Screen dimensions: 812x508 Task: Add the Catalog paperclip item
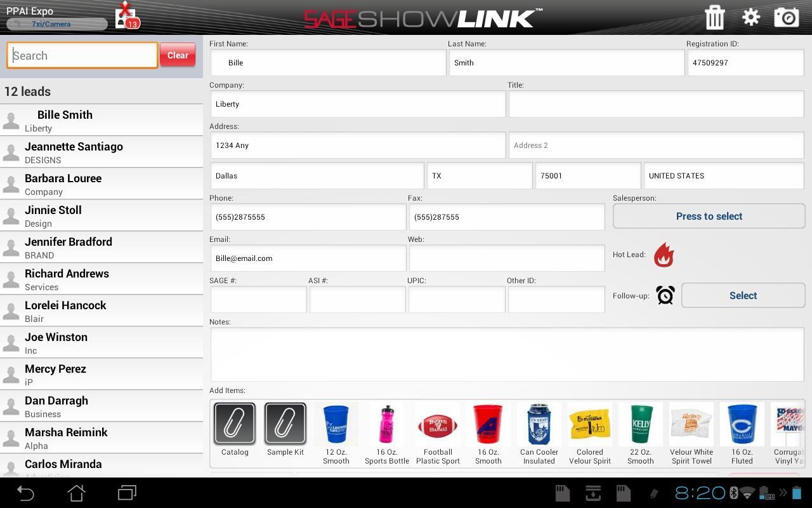click(x=235, y=429)
